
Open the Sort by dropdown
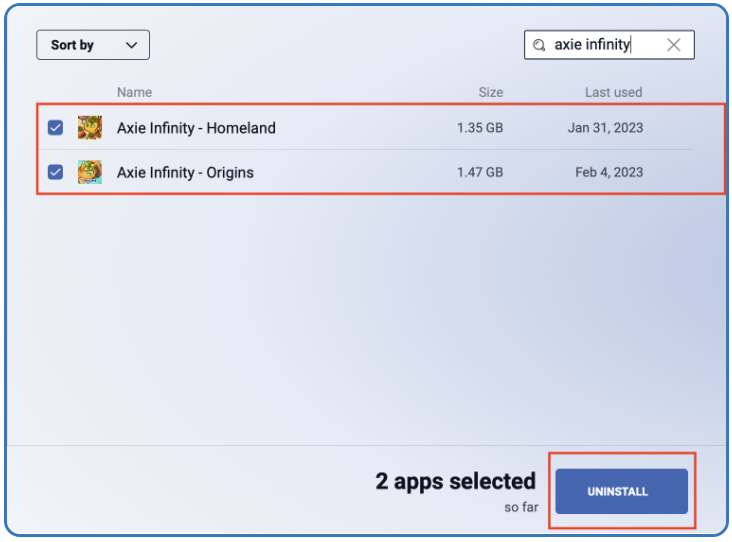coord(93,45)
